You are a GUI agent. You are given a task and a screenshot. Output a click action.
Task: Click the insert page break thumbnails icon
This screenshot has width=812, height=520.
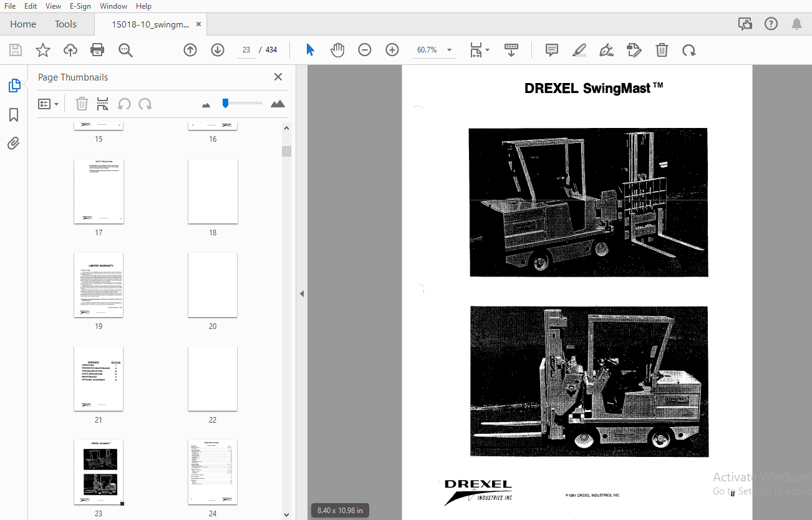pos(103,104)
